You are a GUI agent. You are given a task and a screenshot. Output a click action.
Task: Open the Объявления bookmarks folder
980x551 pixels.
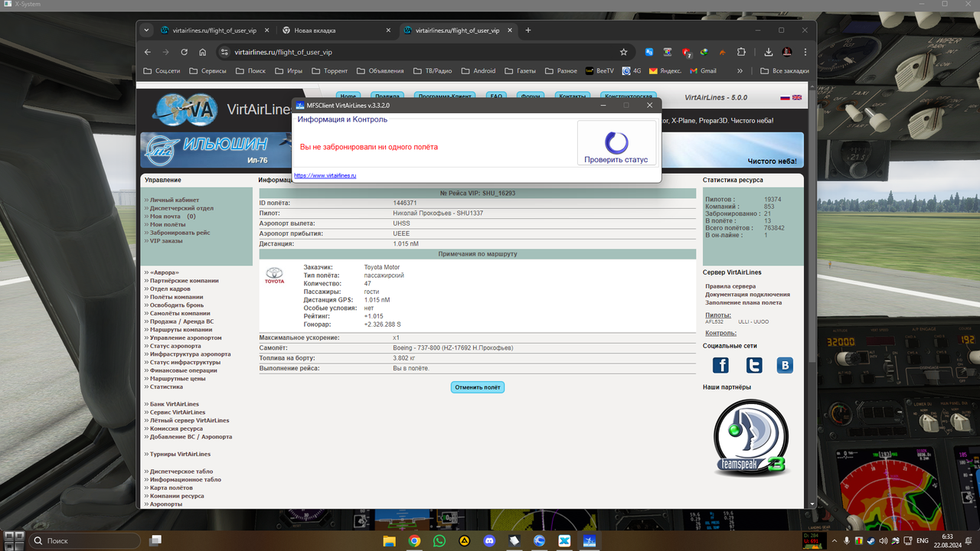coord(379,70)
